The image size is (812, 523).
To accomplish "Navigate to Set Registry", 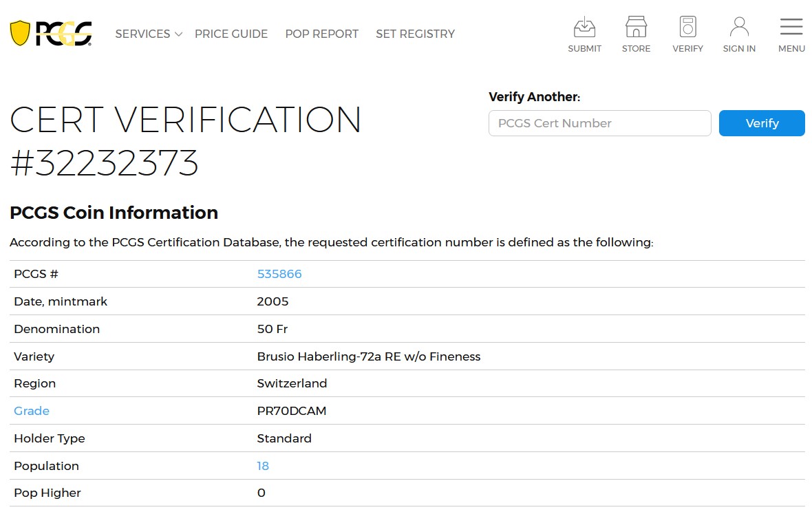I will tap(415, 34).
